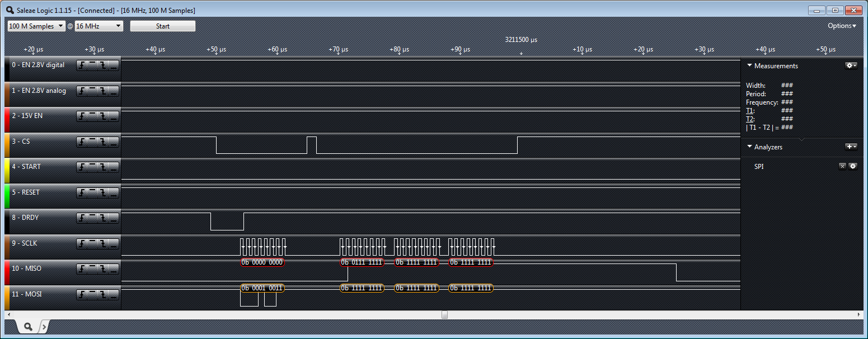868x339 pixels.
Task: Click the 3211500 µs timeline marker
Action: [x=521, y=40]
